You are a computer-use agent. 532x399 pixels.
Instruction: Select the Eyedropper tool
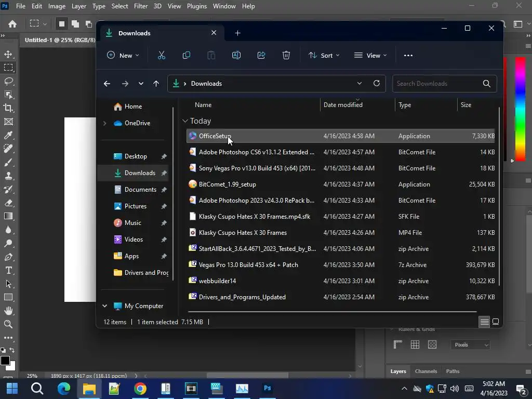pos(8,136)
